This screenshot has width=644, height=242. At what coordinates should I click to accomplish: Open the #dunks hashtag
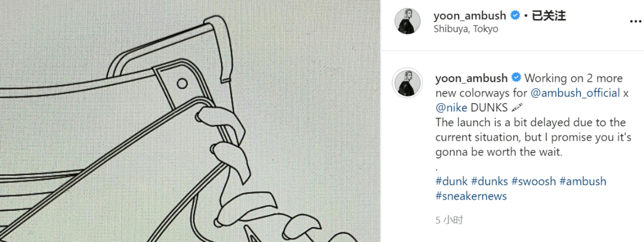click(489, 181)
